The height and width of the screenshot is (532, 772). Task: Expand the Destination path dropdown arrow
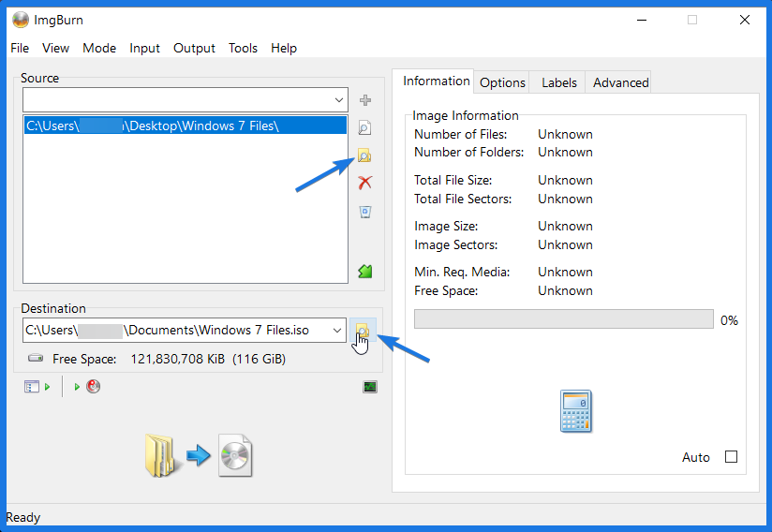click(337, 331)
